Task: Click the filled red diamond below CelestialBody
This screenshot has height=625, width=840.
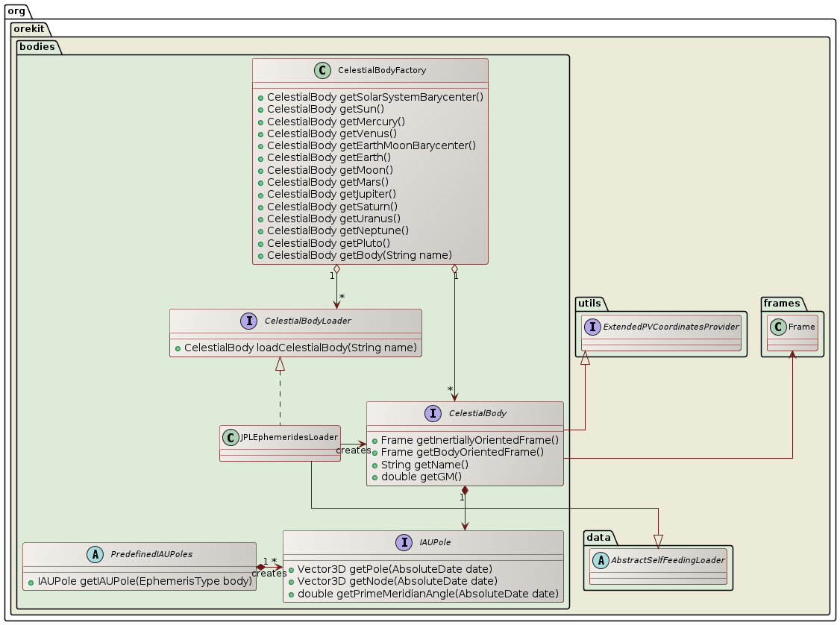Action: 465,491
